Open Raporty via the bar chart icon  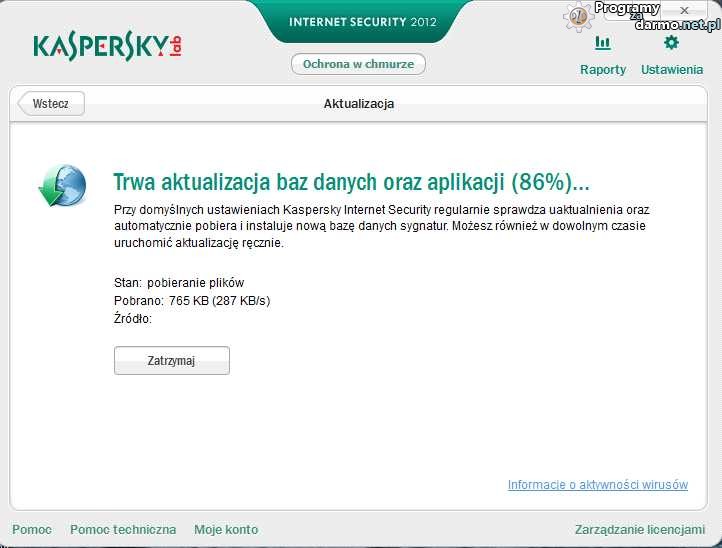[602, 43]
